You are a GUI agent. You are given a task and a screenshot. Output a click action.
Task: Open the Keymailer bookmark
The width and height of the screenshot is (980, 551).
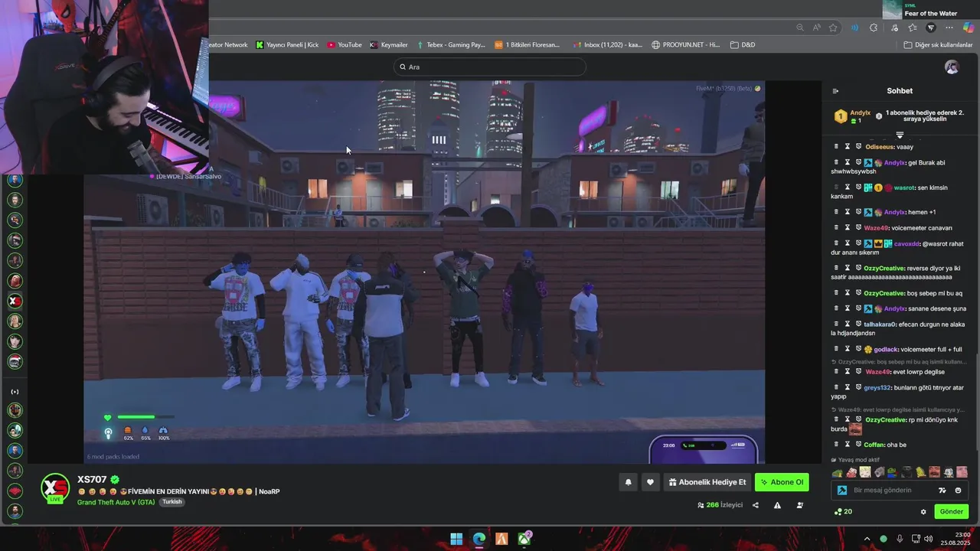389,44
